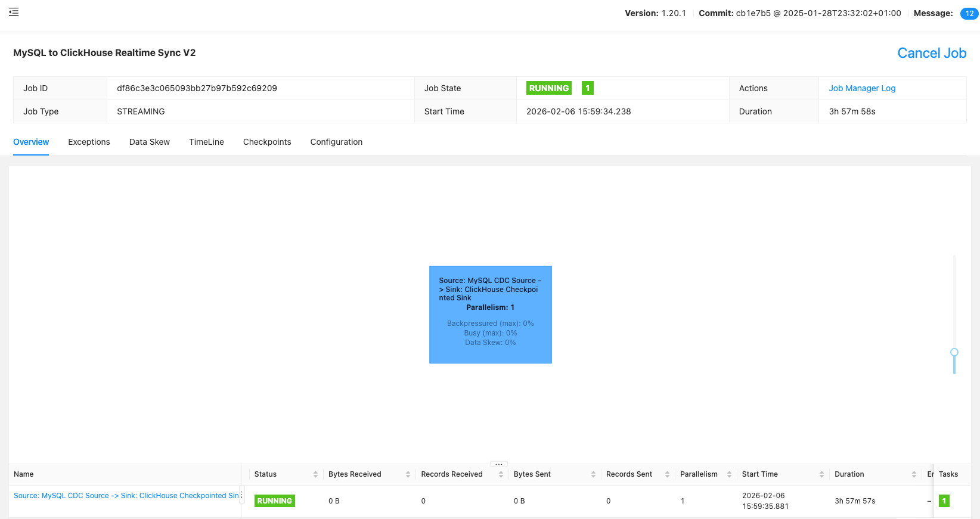Click the Version: 1.20.1 text
Screen dimensions: 980x519
point(655,13)
